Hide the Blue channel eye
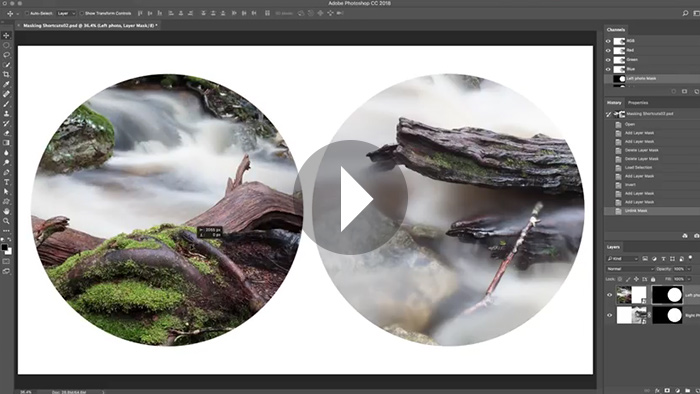The image size is (700, 394). pos(608,69)
